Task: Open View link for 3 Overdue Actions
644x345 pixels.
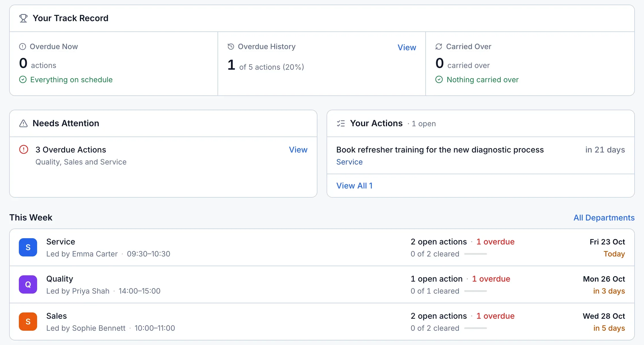Action: pos(298,150)
